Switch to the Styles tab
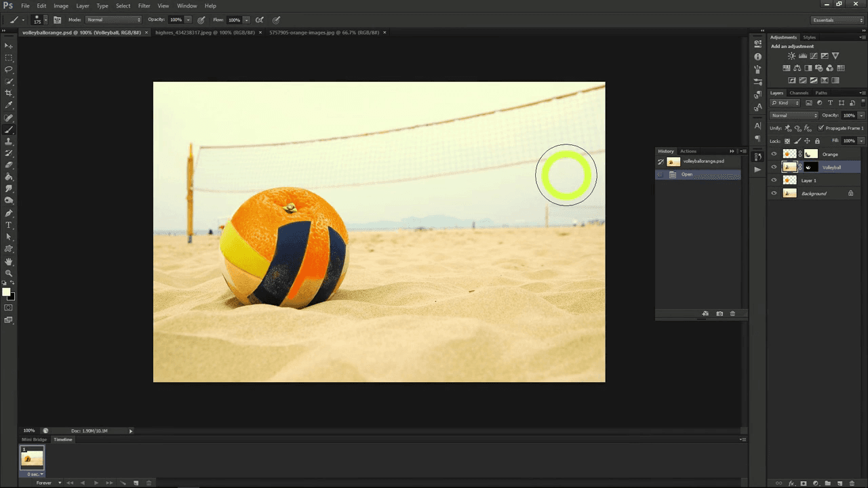This screenshot has height=488, width=868. pos(809,37)
